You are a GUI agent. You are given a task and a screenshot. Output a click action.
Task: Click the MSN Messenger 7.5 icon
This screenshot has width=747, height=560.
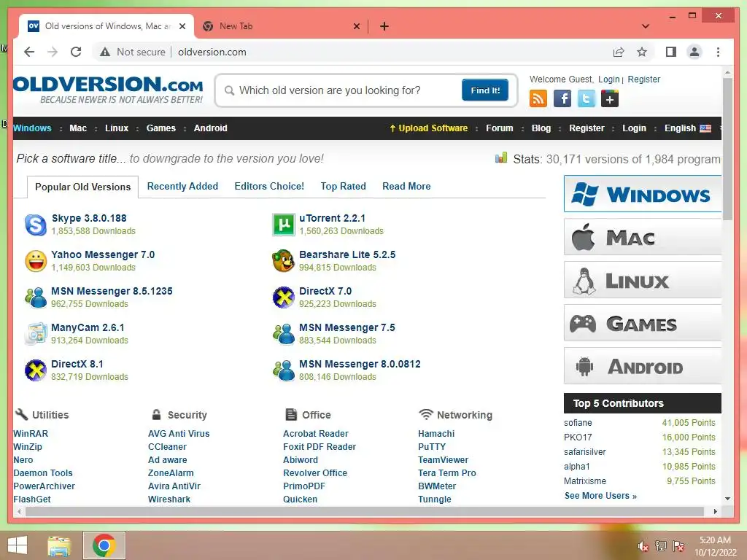pyautogui.click(x=284, y=334)
